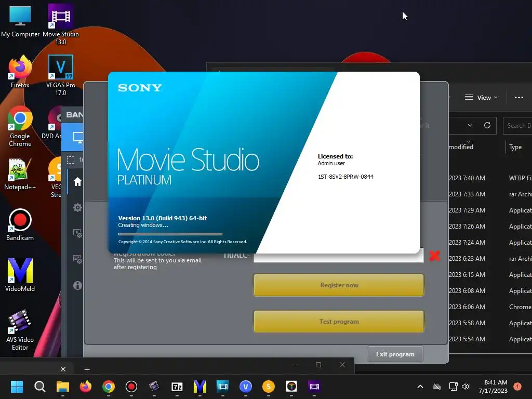The image size is (532, 399).
Task: Select the file row modified 7:33 AM
Action: (490, 194)
